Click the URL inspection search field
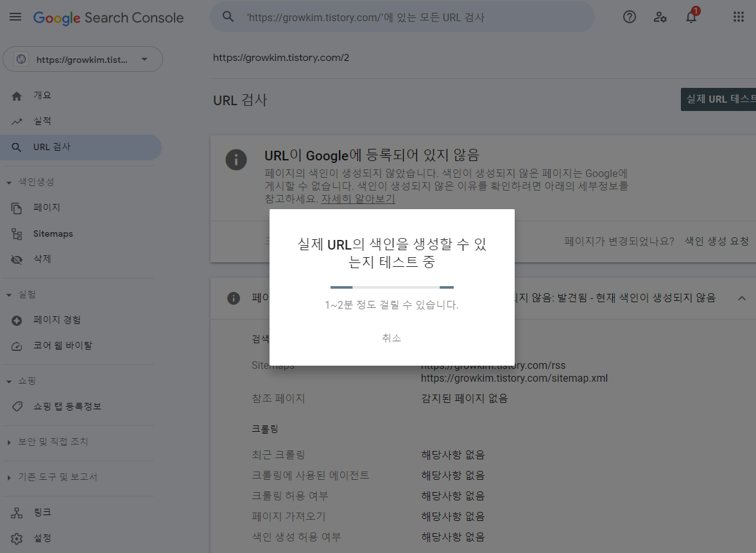756x553 pixels. click(x=402, y=17)
